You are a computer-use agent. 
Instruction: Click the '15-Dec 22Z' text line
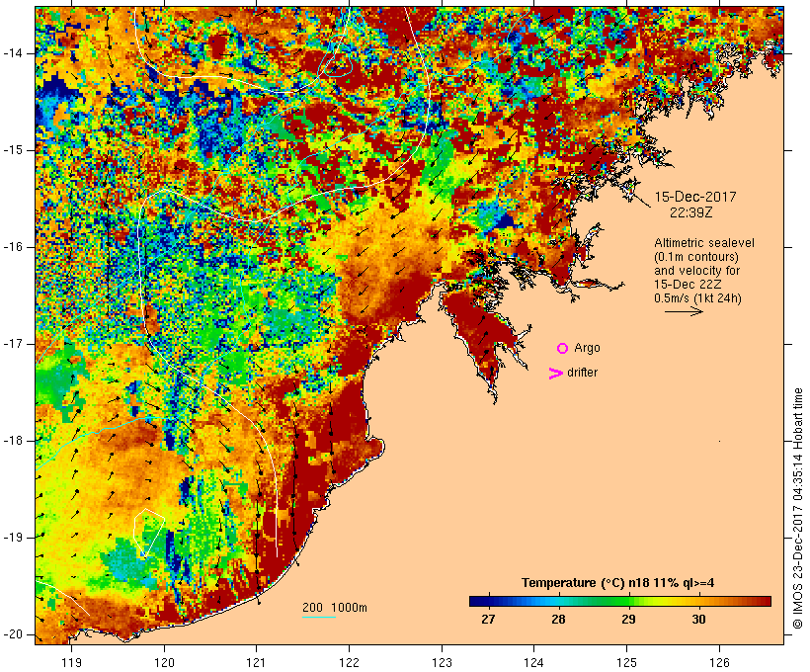click(x=688, y=285)
